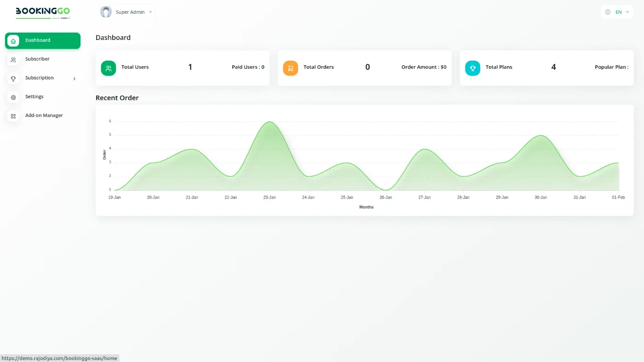Open the Subscription menu item
644x362 pixels.
coord(43,78)
